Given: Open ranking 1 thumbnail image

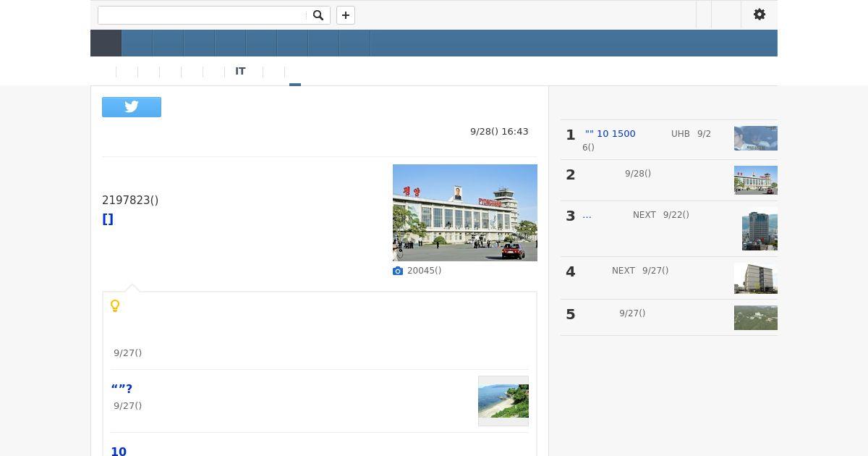Looking at the screenshot, I should point(756,138).
